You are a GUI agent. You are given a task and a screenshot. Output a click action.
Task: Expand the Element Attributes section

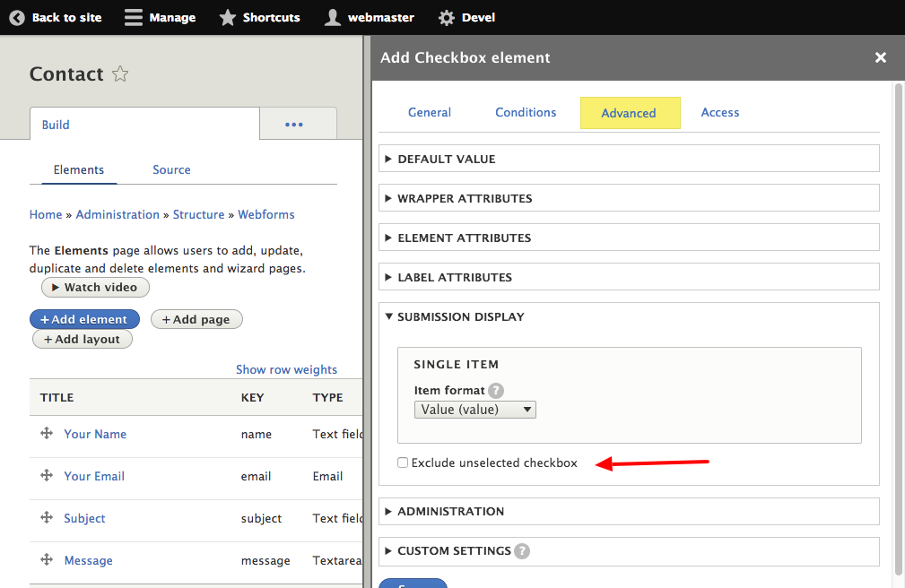pos(629,238)
